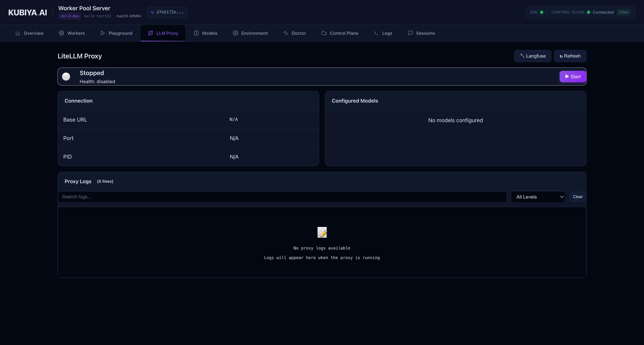Click the No models configured message
Viewport: 644px width, 345px height.
pos(456,120)
